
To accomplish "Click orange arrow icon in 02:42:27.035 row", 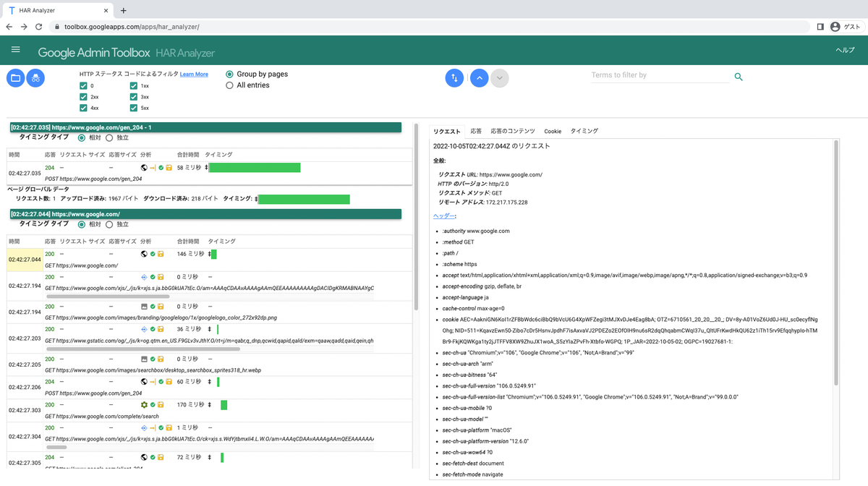I will coord(153,168).
